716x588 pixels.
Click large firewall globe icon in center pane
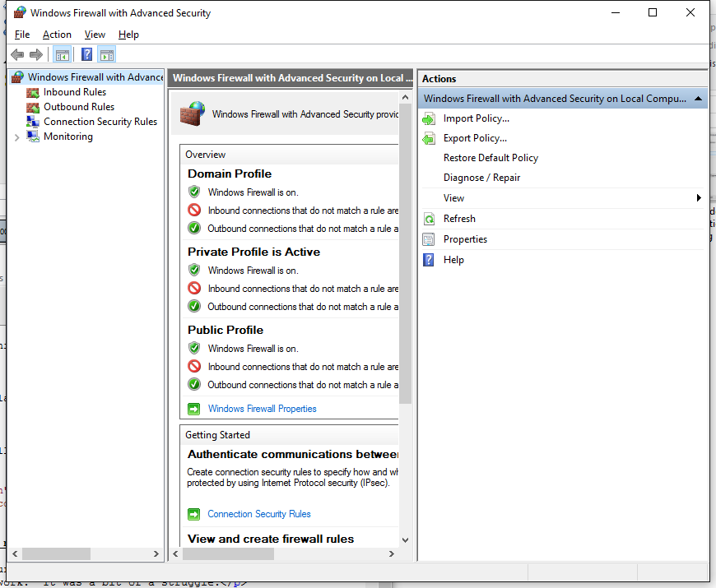tap(193, 113)
